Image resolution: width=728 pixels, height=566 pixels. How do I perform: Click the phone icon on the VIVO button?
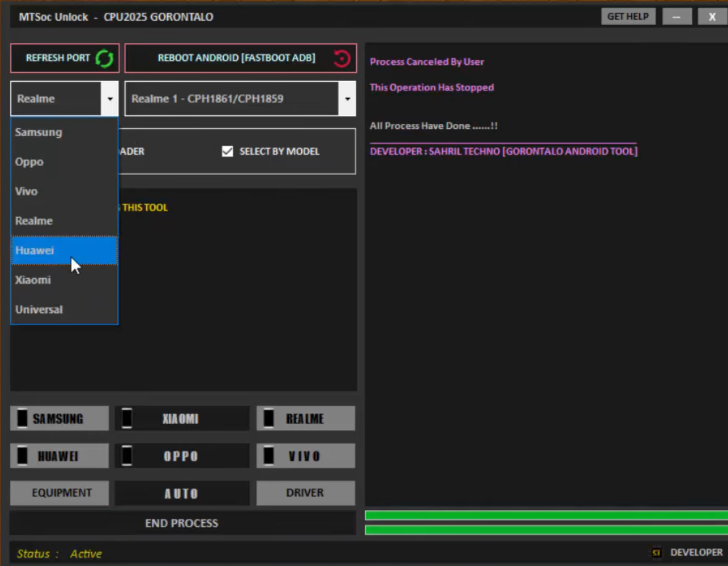click(269, 456)
